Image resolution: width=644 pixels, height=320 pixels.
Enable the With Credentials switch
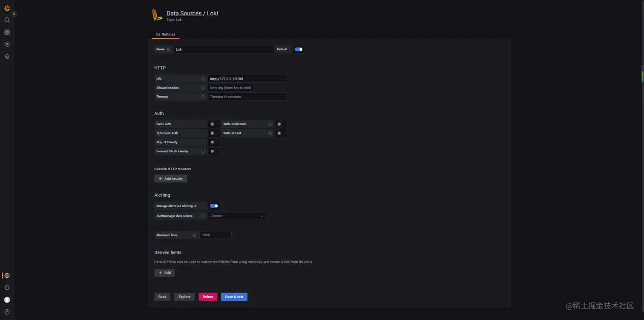click(281, 124)
